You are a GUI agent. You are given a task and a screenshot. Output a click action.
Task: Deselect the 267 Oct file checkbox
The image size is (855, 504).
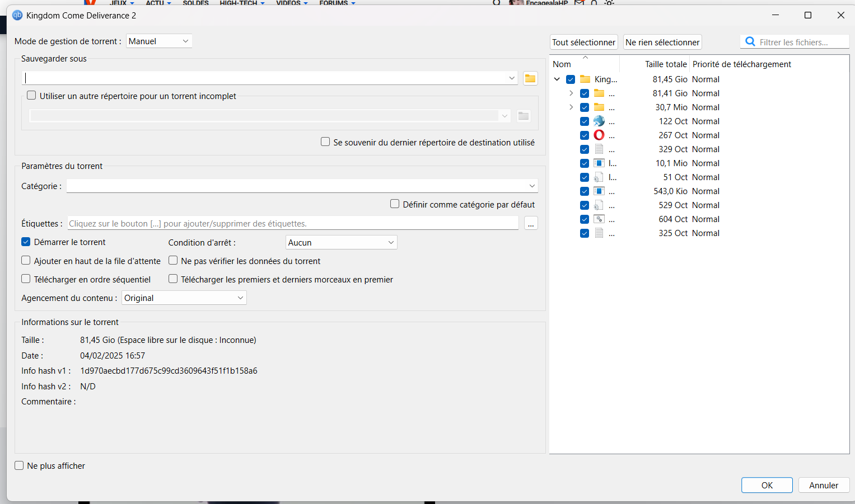585,135
